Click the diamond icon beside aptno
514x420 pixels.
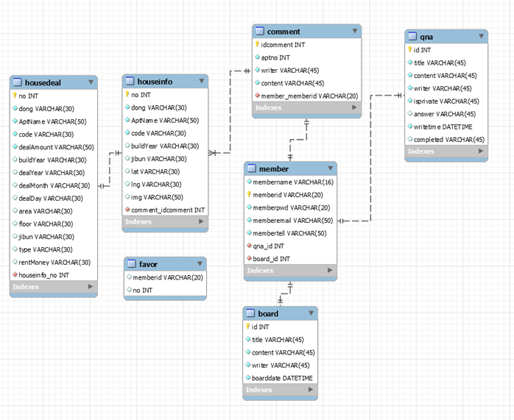[x=257, y=57]
